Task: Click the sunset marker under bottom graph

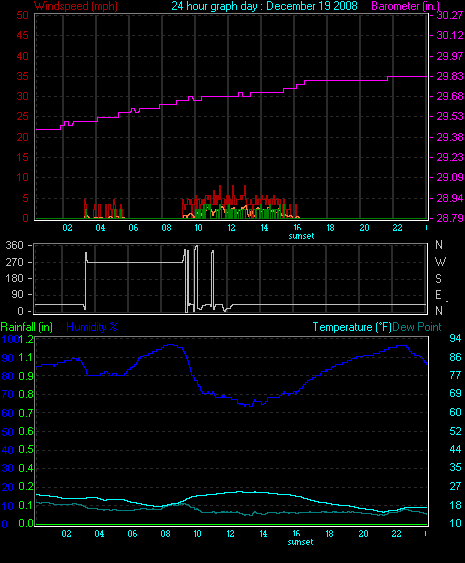Action: (300, 542)
